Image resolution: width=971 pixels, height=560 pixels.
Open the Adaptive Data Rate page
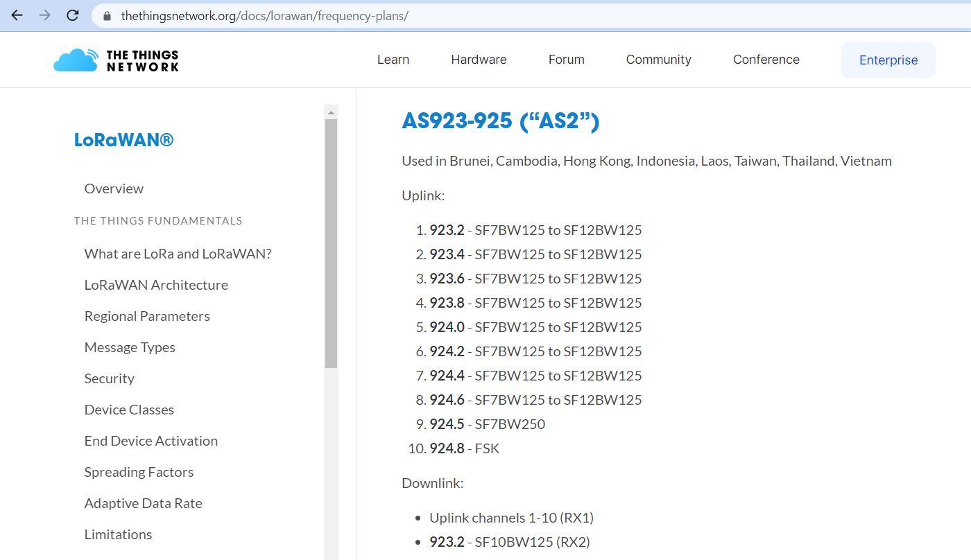pos(143,503)
